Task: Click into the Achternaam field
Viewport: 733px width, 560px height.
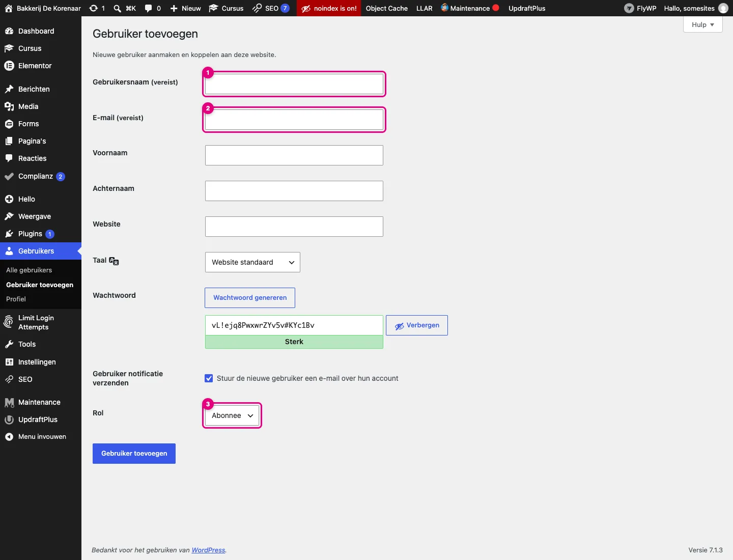Action: tap(294, 191)
